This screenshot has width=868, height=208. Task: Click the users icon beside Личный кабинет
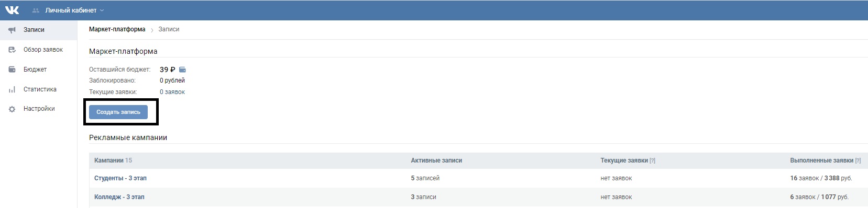click(36, 10)
